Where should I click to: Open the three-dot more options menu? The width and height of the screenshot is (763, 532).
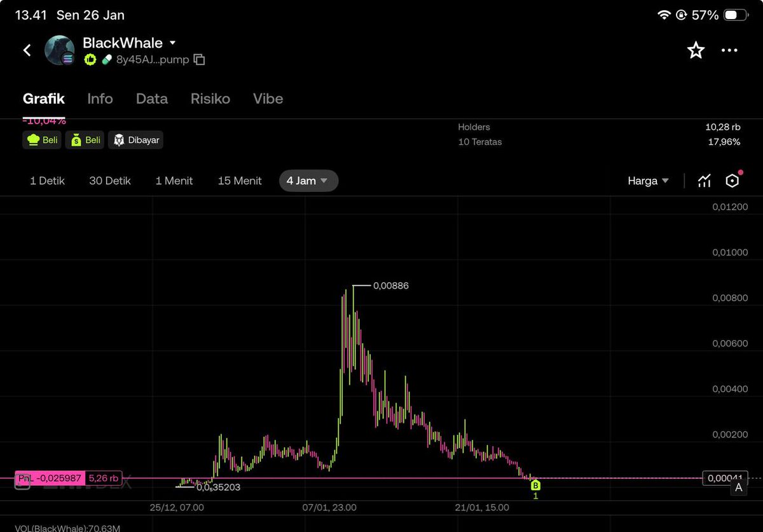click(x=729, y=50)
